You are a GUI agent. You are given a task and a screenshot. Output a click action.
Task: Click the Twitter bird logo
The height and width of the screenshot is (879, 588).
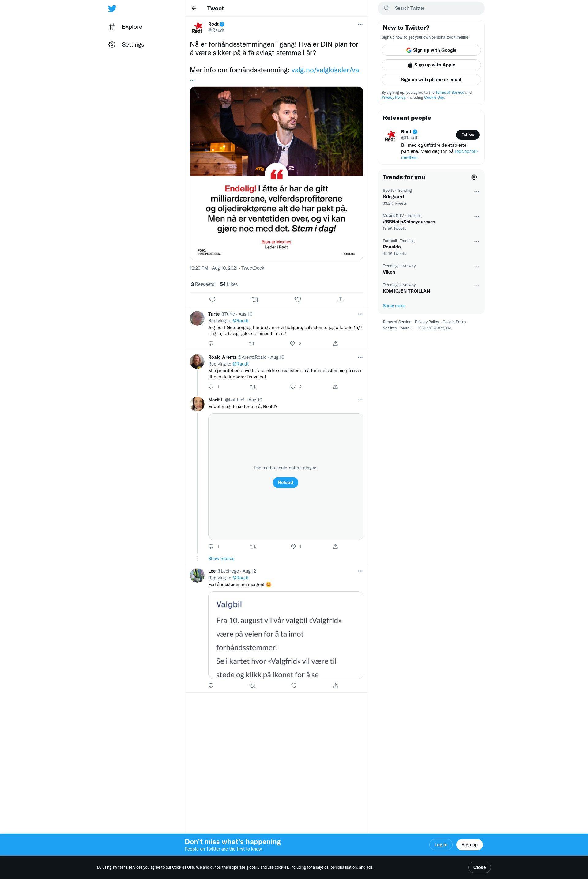(112, 8)
